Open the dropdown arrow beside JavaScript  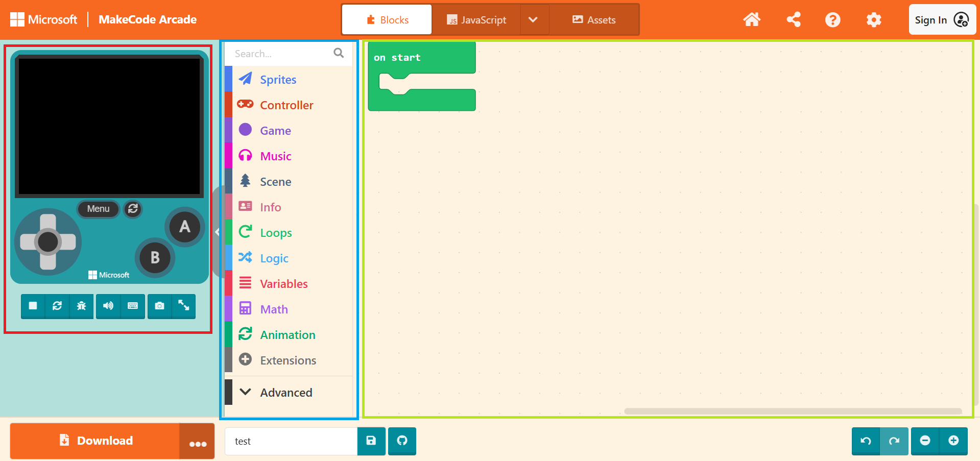click(533, 20)
